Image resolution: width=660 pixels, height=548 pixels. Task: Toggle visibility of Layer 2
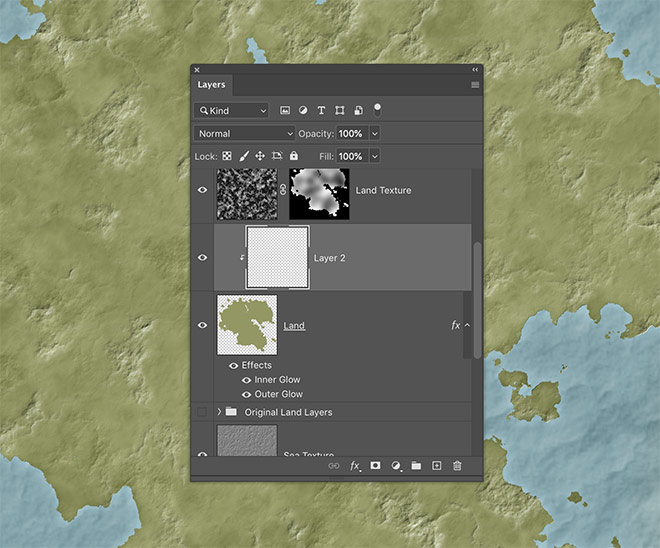pyautogui.click(x=203, y=258)
